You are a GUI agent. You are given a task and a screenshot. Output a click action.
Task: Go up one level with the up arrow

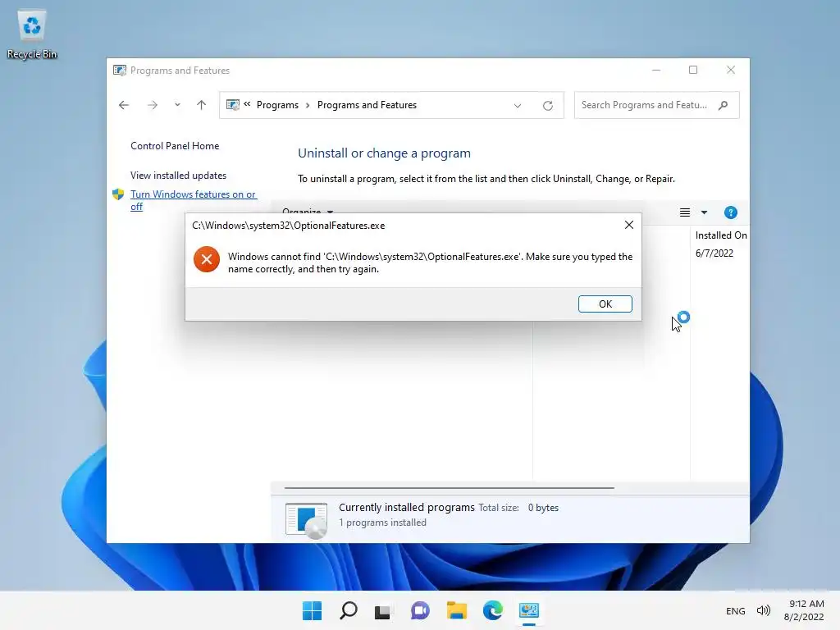[202, 105]
